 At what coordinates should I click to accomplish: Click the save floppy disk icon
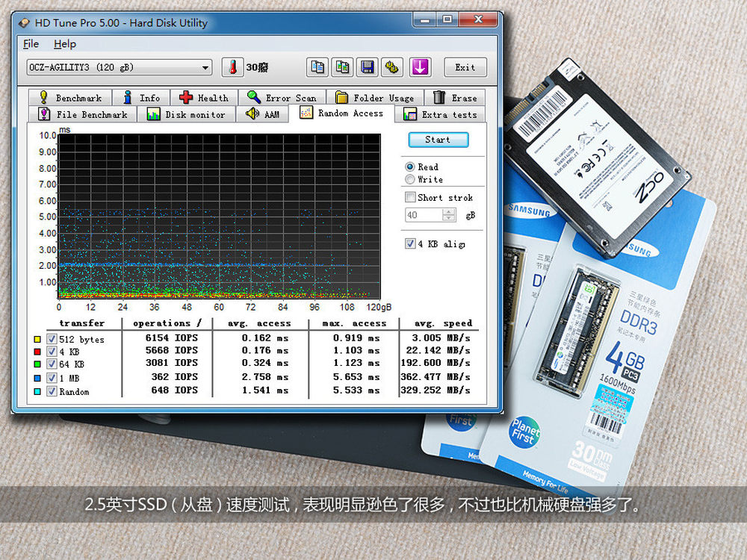[368, 67]
